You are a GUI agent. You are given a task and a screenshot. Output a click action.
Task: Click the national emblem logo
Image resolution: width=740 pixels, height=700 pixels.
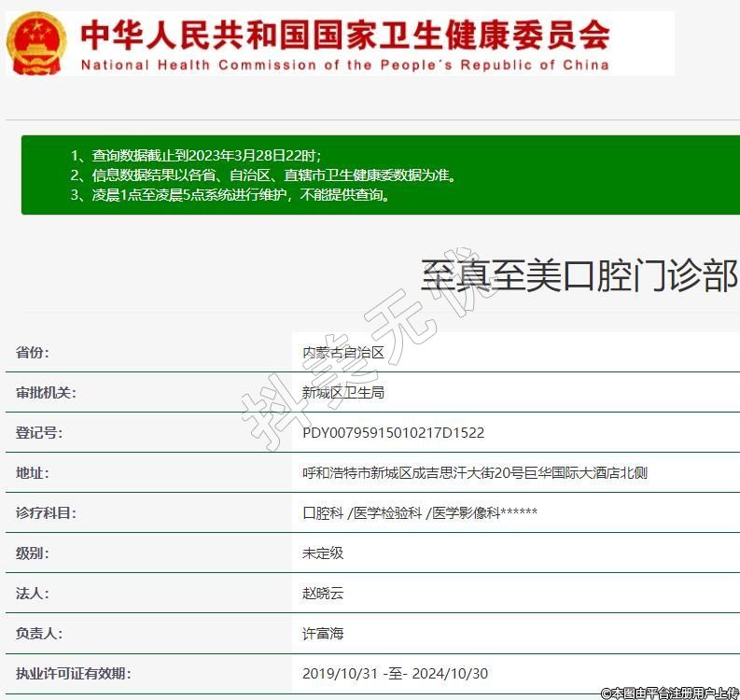pos(37,44)
